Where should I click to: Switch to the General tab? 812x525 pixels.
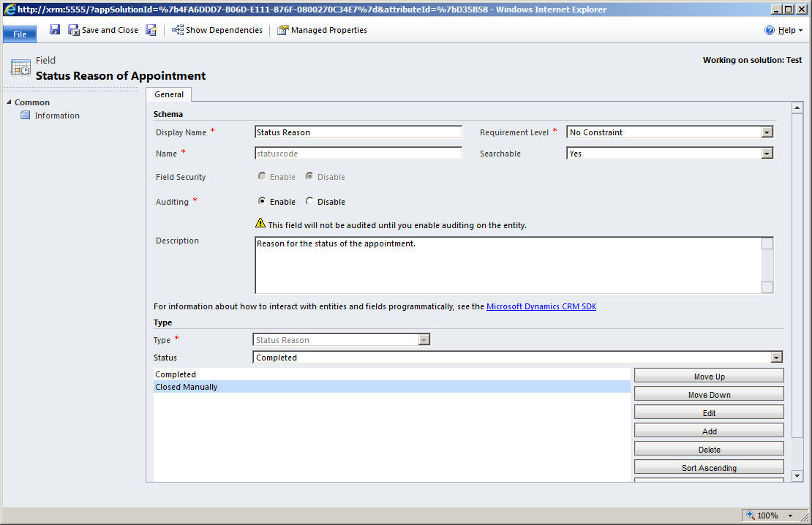(168, 94)
